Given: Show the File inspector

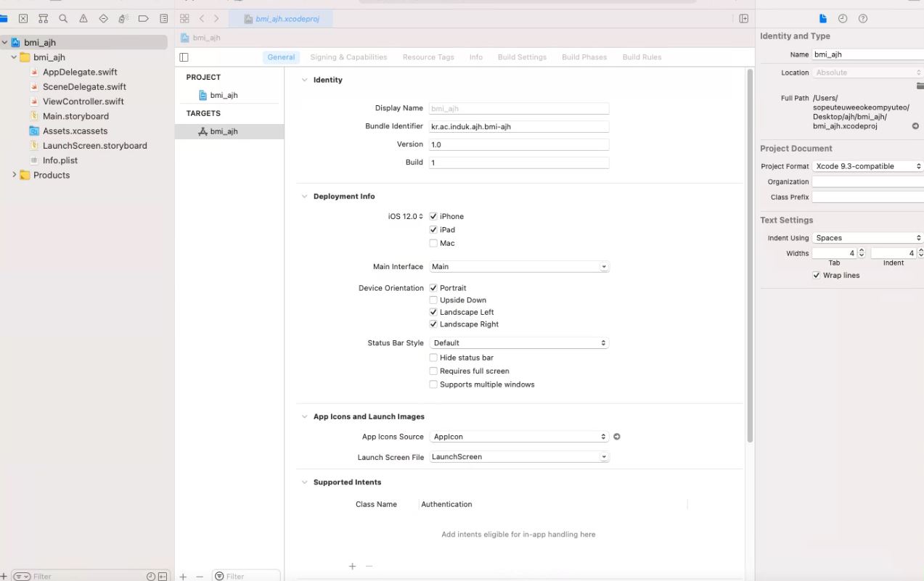Looking at the screenshot, I should [822, 18].
